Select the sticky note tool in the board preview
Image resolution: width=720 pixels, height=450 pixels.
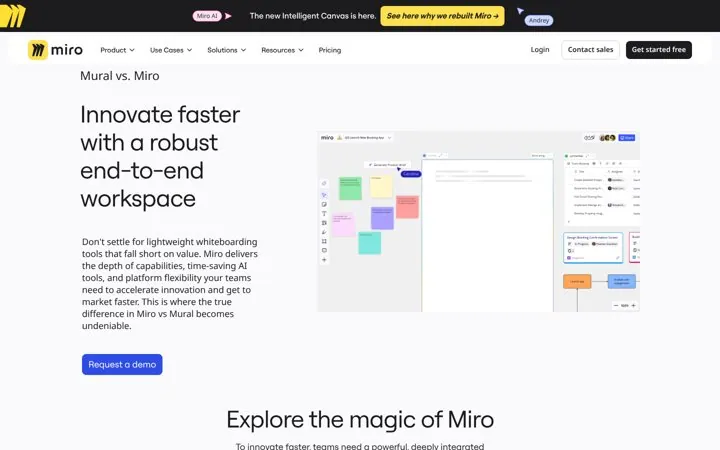(324, 204)
